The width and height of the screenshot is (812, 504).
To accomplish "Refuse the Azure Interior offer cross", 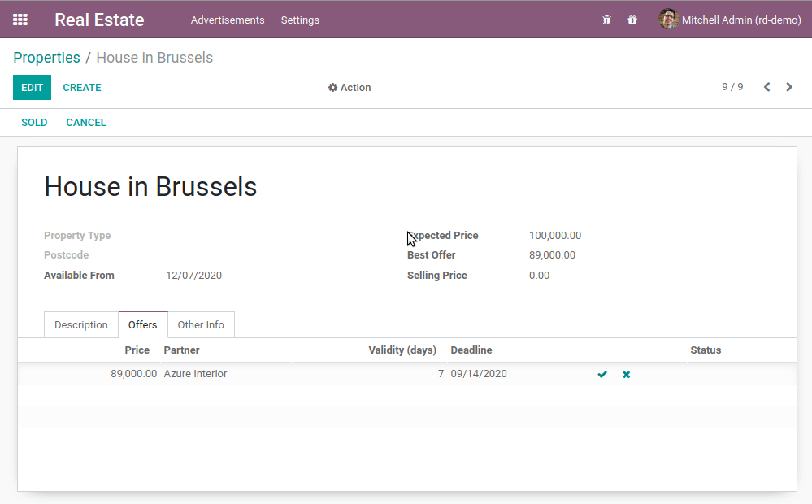I will coord(627,375).
